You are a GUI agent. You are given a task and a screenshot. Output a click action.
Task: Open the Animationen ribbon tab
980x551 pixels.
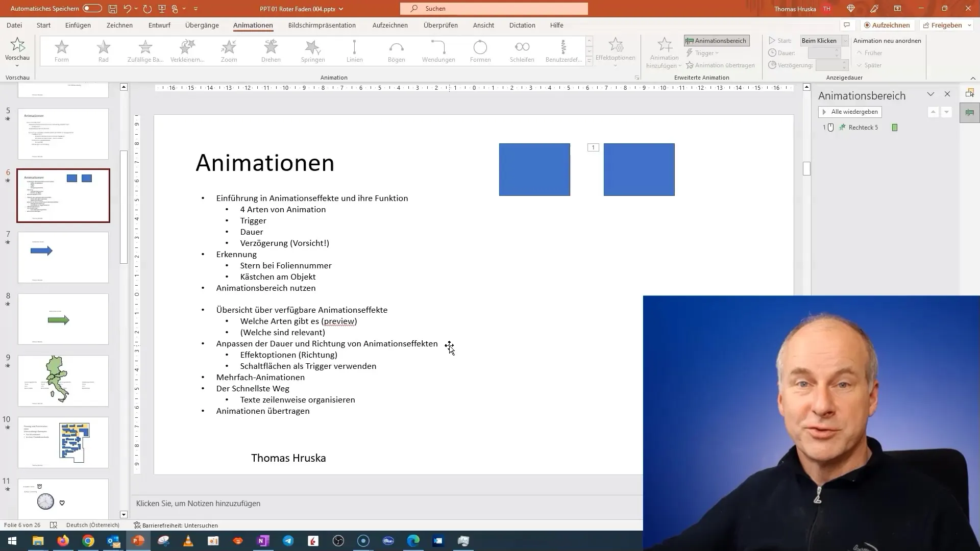pos(253,25)
